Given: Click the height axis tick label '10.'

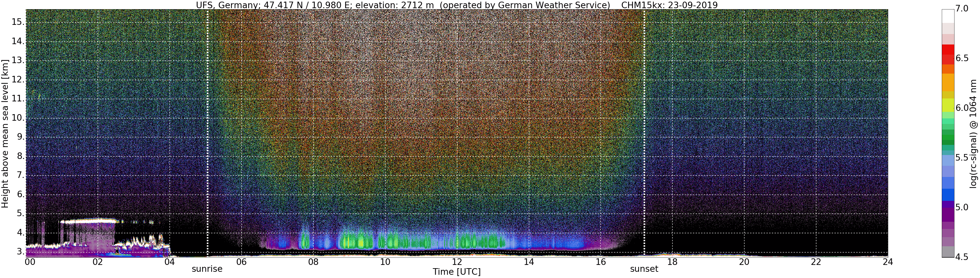Looking at the screenshot, I should pyautogui.click(x=18, y=118).
